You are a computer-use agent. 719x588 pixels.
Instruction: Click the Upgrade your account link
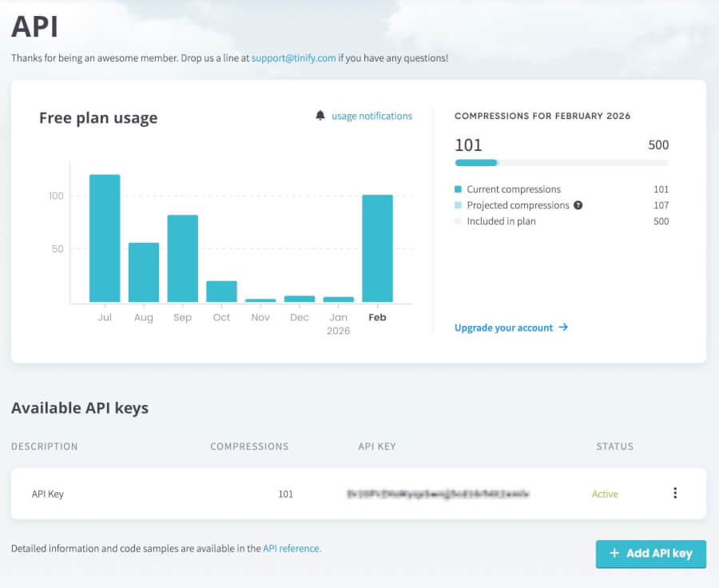tap(503, 328)
